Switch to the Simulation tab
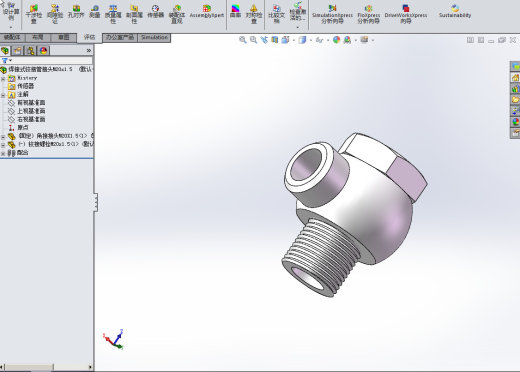The width and height of the screenshot is (520, 372). (154, 37)
